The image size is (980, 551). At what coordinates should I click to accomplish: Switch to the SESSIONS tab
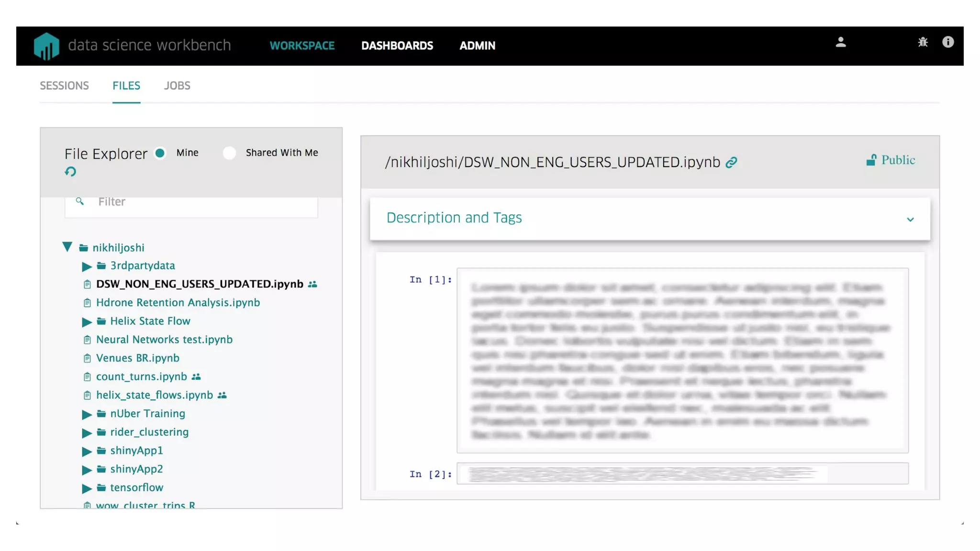[64, 86]
